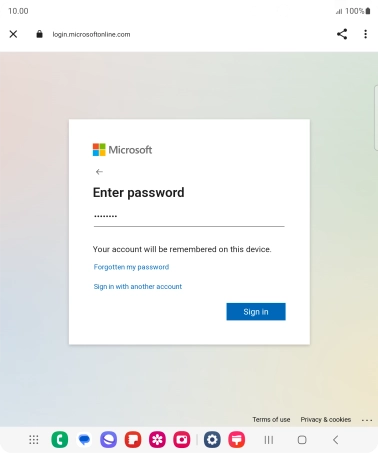Open the Settings gear app
Image resolution: width=378 pixels, height=453 pixels.
(212, 440)
